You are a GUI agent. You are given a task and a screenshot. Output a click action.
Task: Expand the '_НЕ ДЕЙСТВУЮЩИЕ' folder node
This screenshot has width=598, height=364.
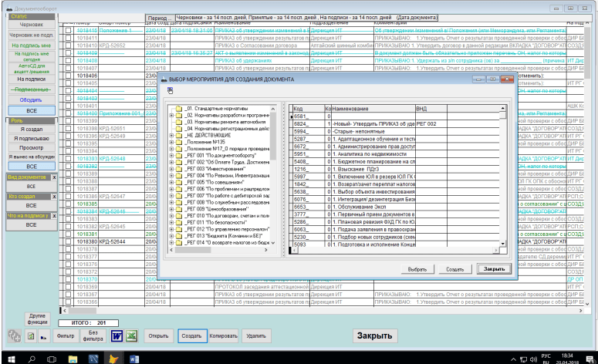[171, 135]
